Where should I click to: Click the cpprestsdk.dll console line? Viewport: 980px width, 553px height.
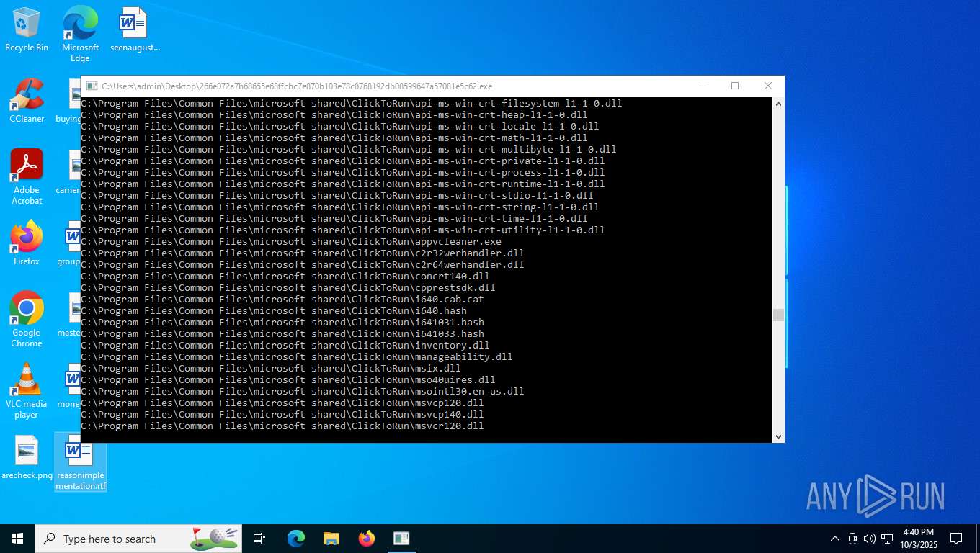(288, 288)
